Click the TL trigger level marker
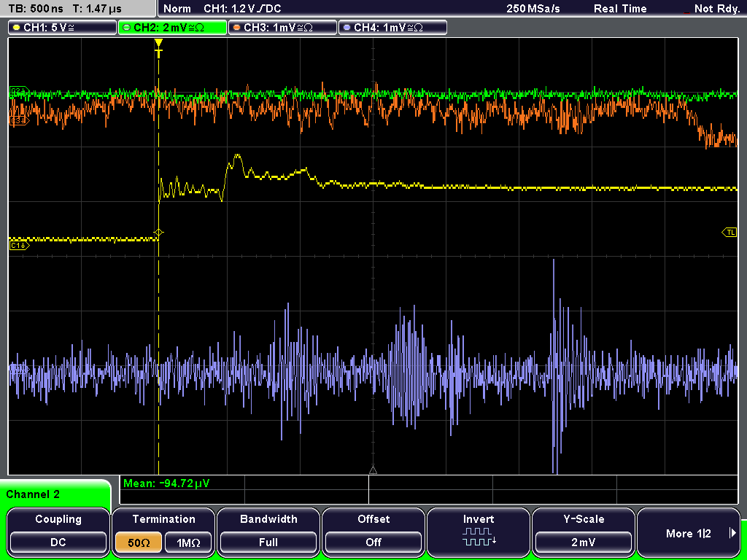The height and width of the screenshot is (560, 747). tap(729, 233)
